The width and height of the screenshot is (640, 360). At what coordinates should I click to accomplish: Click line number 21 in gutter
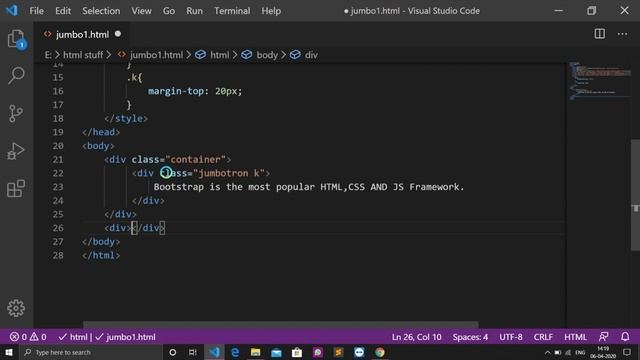coord(58,160)
